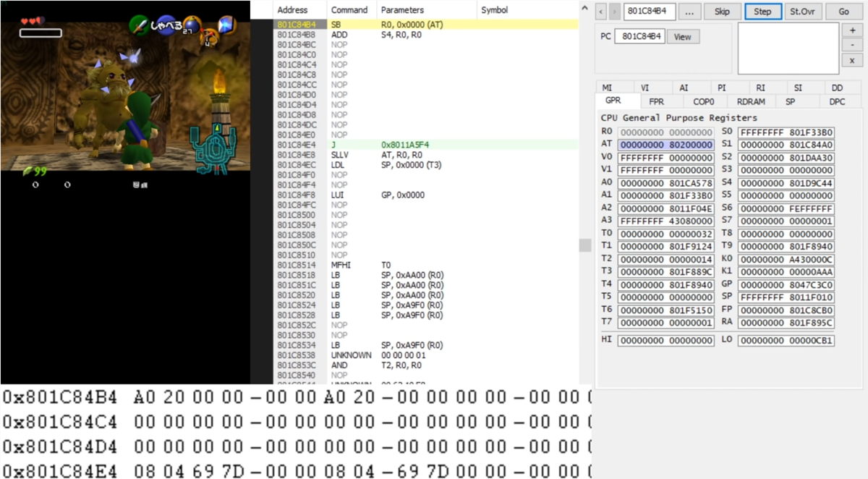Click the address field showing 801C84B4 at top
868x479 pixels.
[650, 12]
